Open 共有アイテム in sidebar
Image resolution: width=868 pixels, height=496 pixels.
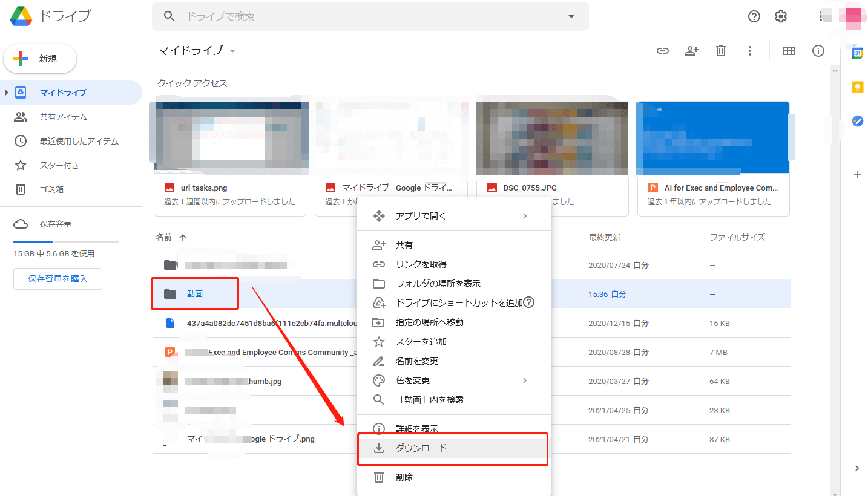pos(71,117)
